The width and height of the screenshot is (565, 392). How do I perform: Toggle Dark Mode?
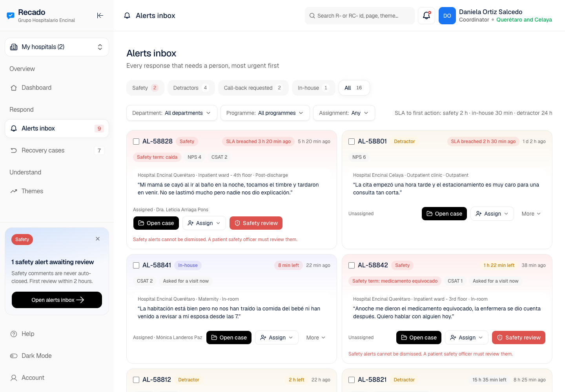tap(57, 356)
